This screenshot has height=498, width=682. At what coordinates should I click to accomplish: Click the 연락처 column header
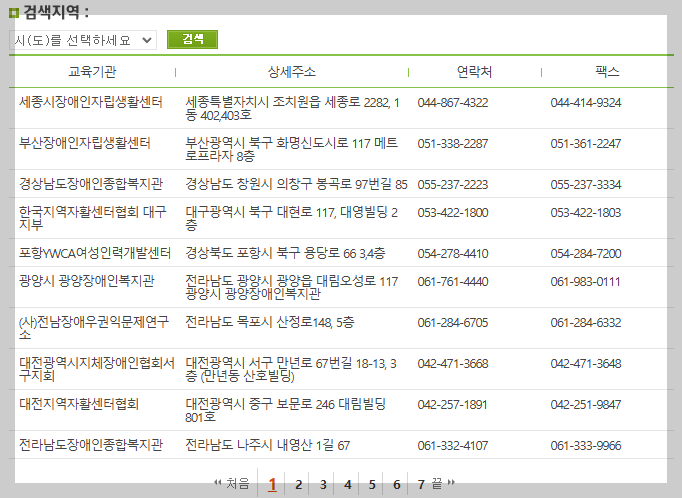[474, 72]
